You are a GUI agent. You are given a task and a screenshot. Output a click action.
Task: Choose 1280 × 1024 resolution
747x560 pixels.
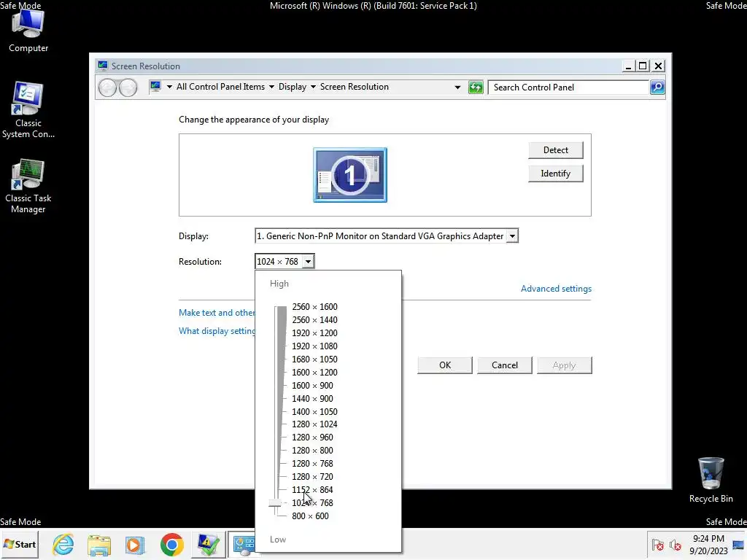[x=314, y=424]
